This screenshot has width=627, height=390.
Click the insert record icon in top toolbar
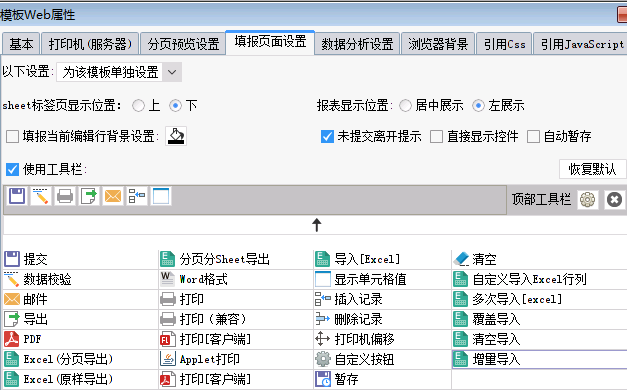pos(137,196)
